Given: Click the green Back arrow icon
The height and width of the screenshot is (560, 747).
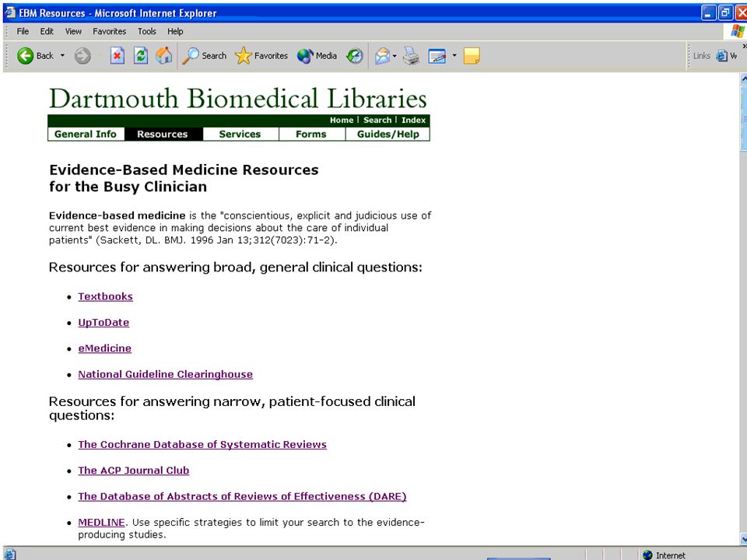Looking at the screenshot, I should (25, 56).
